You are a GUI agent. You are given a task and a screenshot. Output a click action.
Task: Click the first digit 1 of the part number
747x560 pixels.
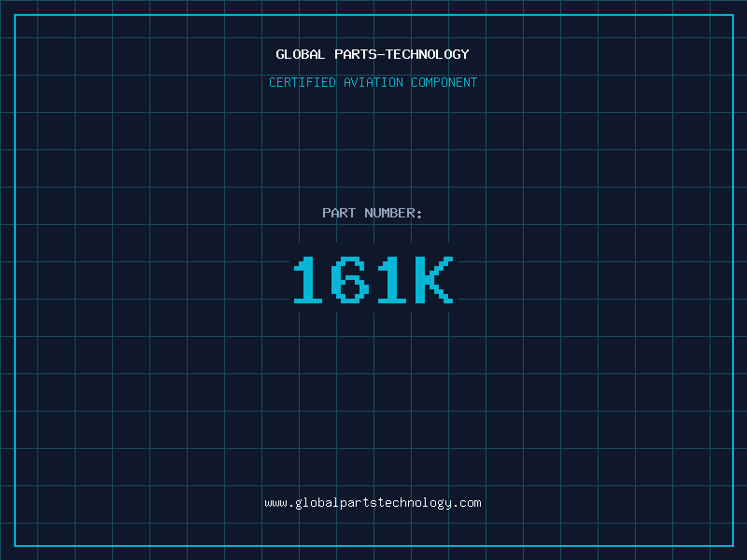pyautogui.click(x=311, y=280)
